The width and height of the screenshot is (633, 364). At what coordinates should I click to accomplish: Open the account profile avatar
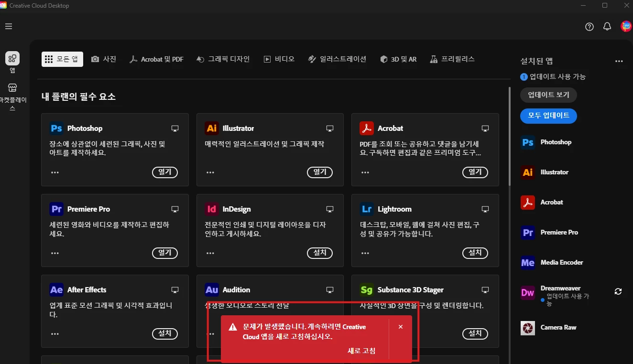(626, 26)
